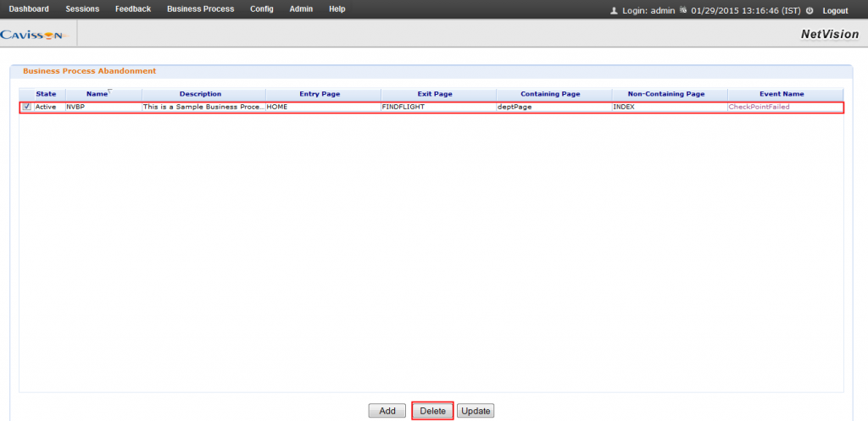Click the HOME entry page cell
Viewport: 868px width, 421px height.
pos(323,107)
